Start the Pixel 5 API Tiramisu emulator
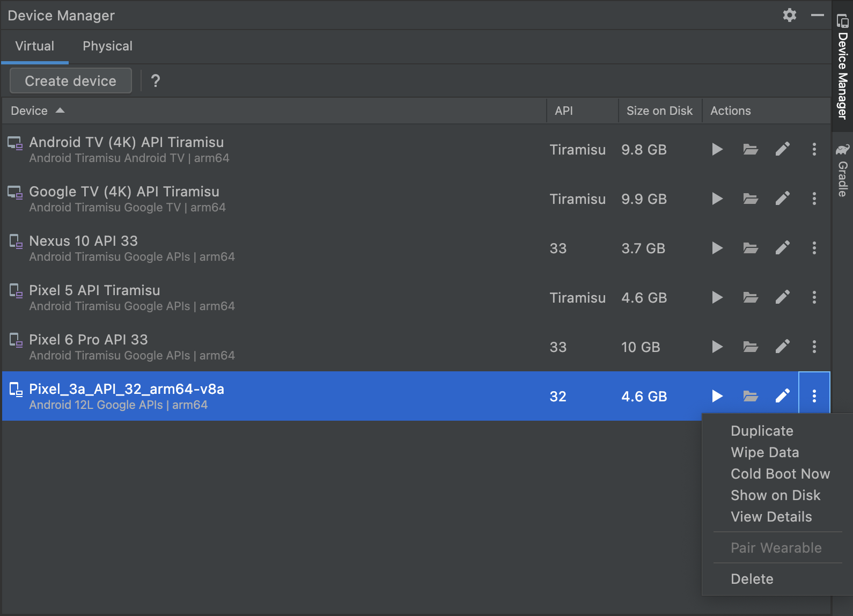This screenshot has height=616, width=853. click(717, 297)
